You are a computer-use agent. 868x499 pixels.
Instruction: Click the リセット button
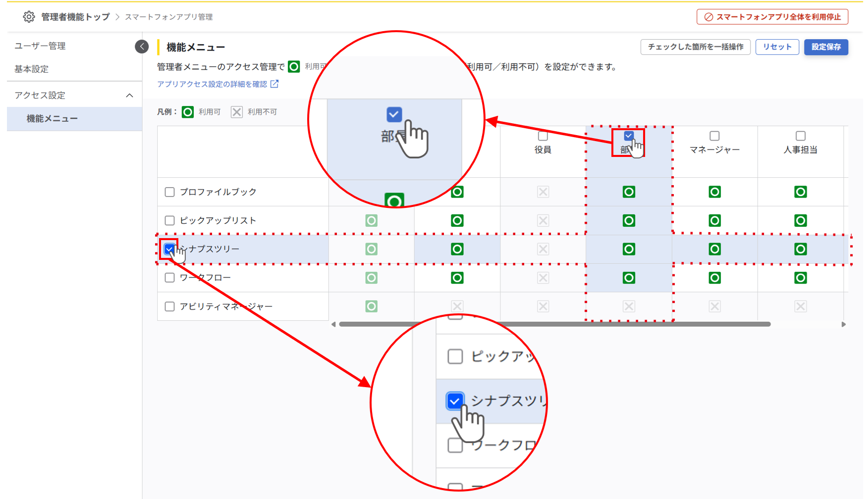tap(777, 47)
